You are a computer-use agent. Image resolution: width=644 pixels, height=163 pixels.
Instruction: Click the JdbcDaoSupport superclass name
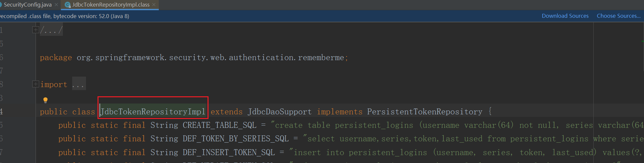click(279, 112)
